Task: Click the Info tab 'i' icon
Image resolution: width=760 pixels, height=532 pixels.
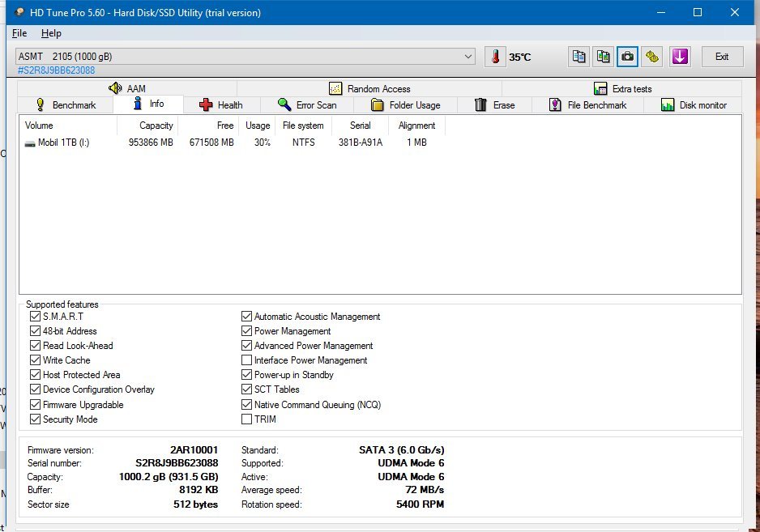Action: pos(138,103)
